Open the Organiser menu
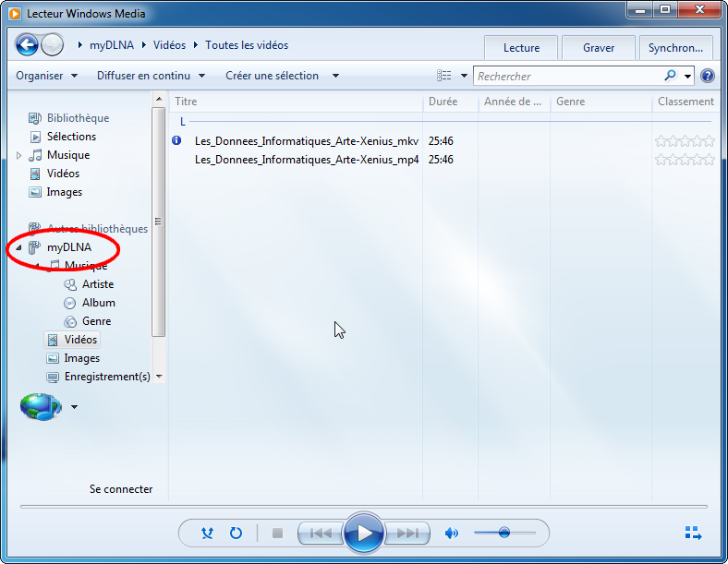This screenshot has width=728, height=564. click(46, 76)
